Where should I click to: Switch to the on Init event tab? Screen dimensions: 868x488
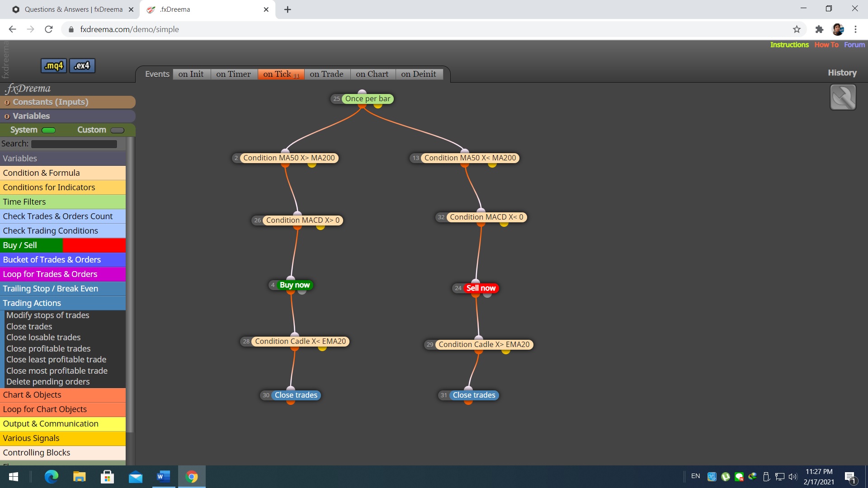191,74
